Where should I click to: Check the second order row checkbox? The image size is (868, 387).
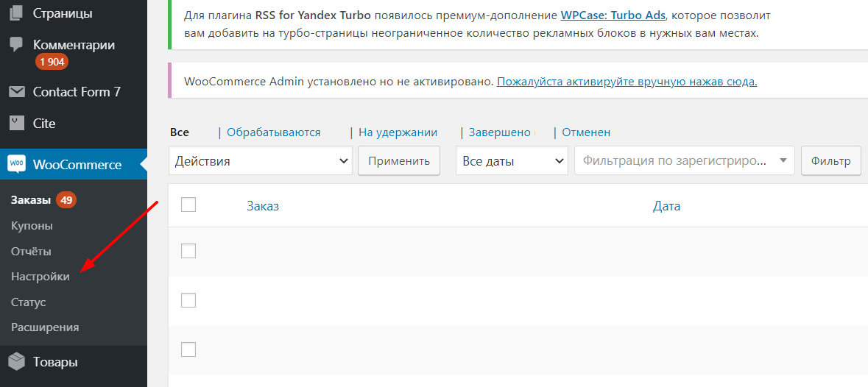coord(188,300)
